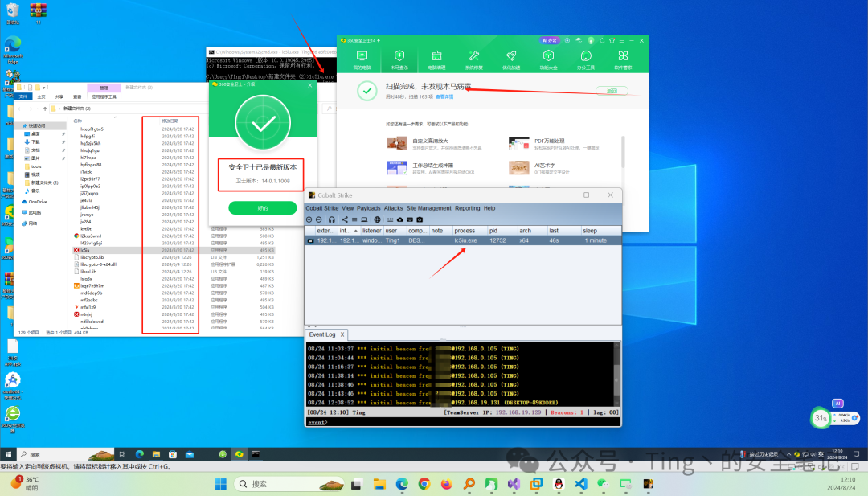Open 文件 tab in File Explorer ribbon
The height and width of the screenshot is (496, 868).
pyautogui.click(x=23, y=97)
